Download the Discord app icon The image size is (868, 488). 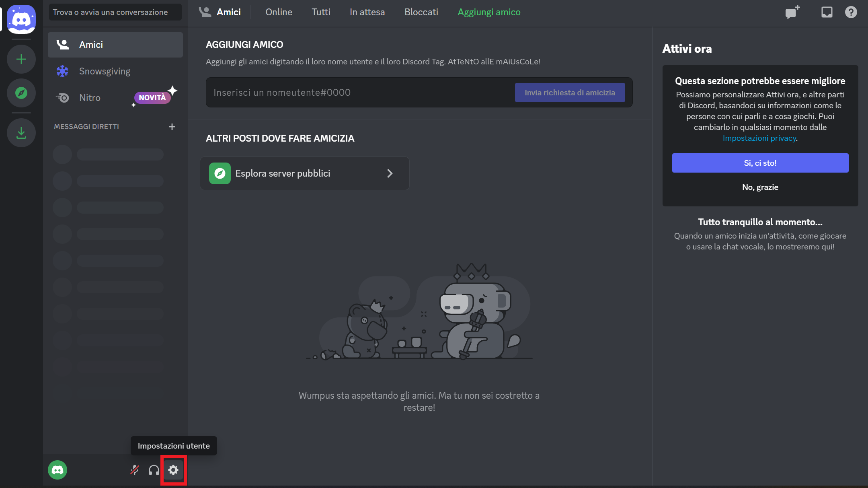click(x=21, y=132)
